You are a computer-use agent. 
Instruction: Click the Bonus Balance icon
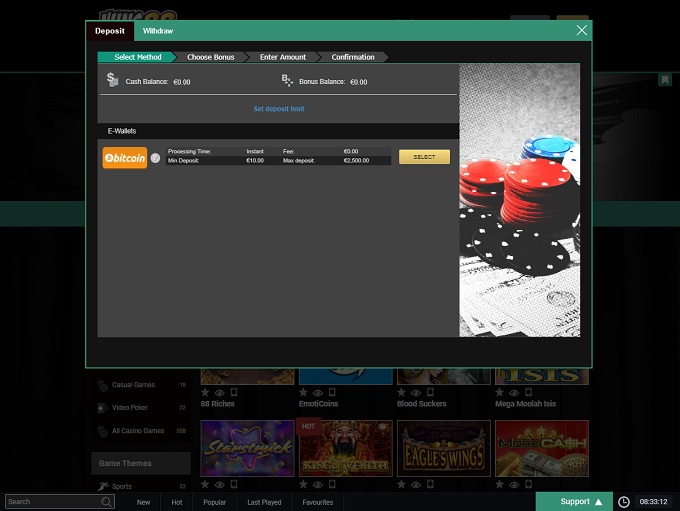pyautogui.click(x=287, y=80)
